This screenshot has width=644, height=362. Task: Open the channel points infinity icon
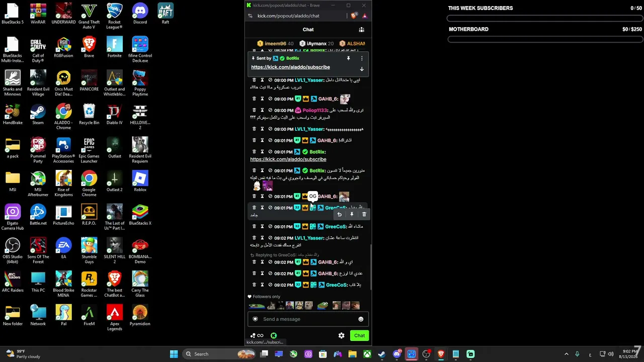260,335
